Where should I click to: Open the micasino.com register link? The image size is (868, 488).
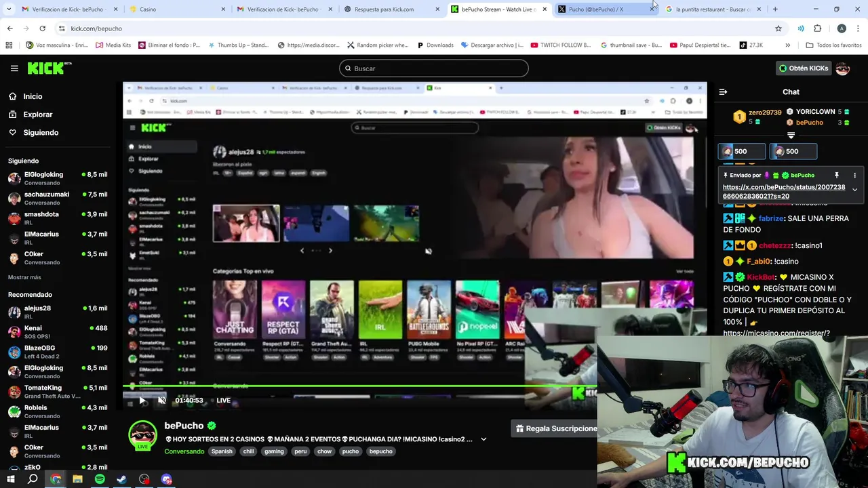pos(776,333)
